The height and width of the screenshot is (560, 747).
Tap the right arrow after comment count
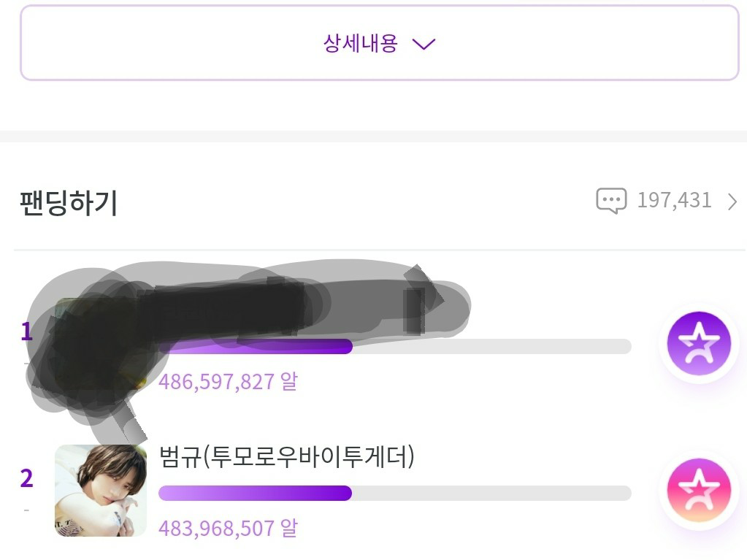pos(732,201)
